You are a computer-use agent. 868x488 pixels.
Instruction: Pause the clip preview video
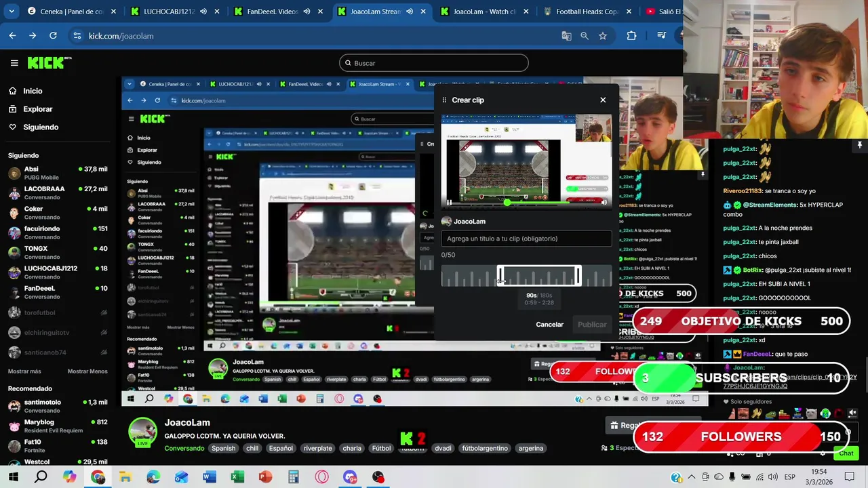(x=449, y=202)
